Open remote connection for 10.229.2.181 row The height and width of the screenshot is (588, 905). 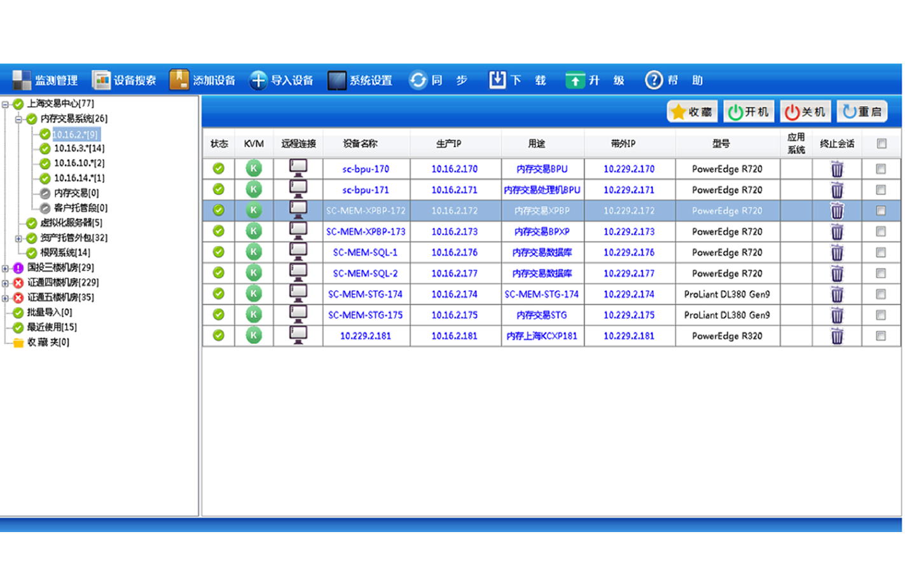(298, 335)
